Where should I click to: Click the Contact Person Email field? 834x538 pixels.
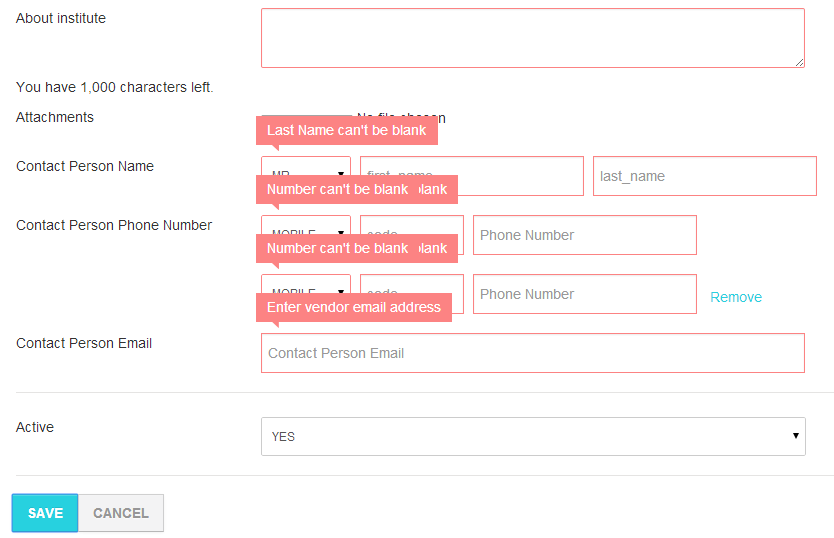(x=532, y=353)
